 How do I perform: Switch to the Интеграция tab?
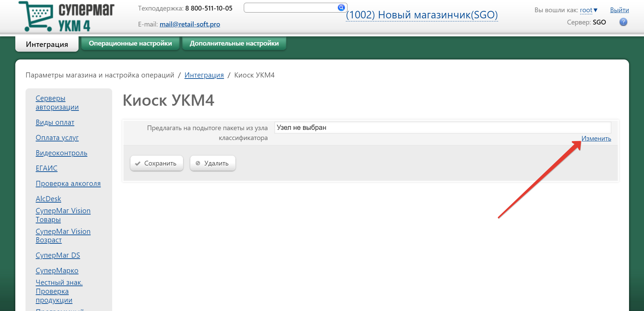pos(47,44)
